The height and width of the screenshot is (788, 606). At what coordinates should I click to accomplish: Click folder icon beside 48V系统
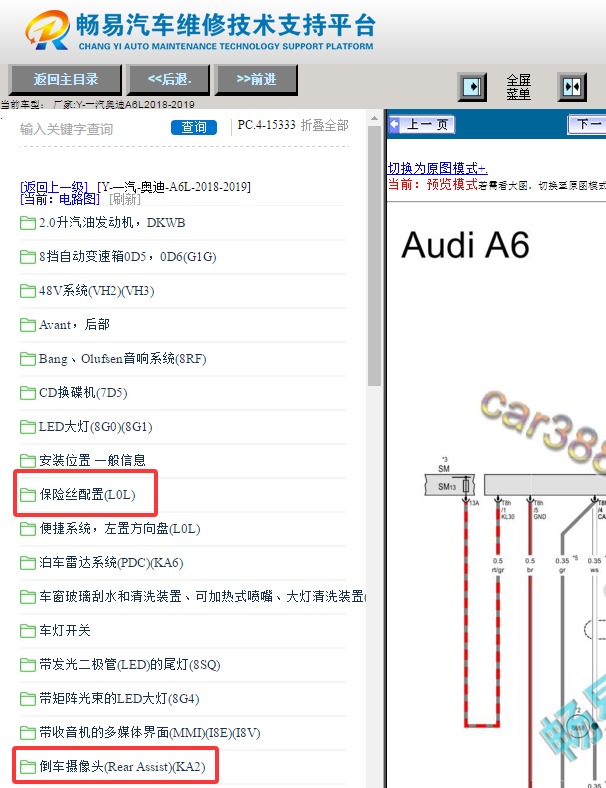tap(28, 291)
